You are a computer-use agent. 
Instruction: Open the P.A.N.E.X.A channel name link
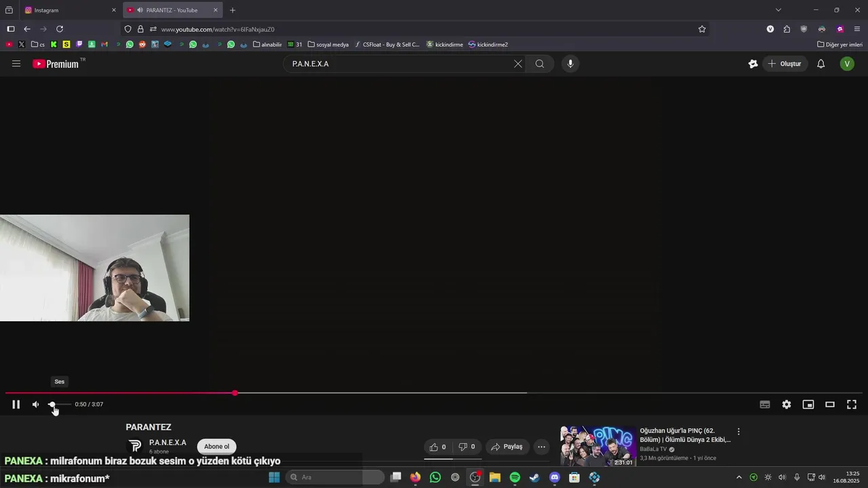point(167,443)
